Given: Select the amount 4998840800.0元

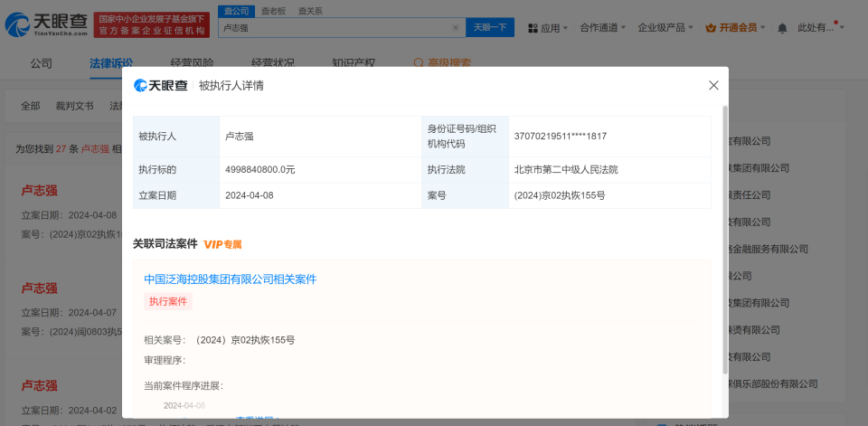Looking at the screenshot, I should tap(260, 170).
